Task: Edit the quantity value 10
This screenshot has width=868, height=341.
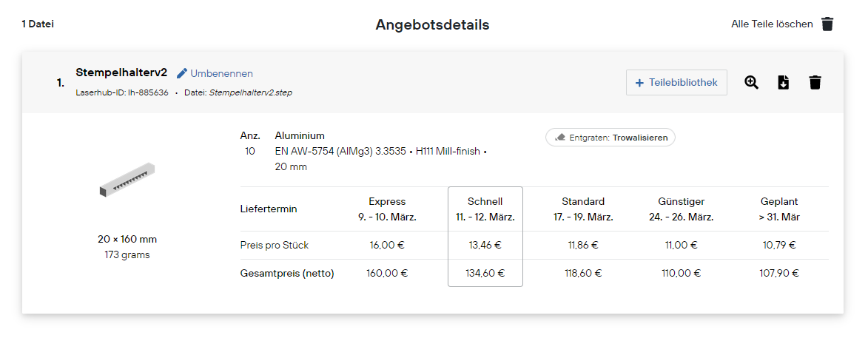Action: [249, 151]
